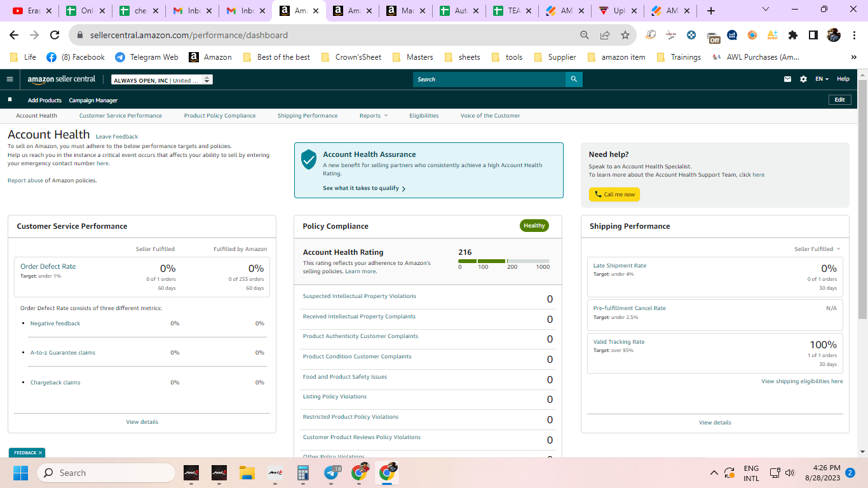This screenshot has width=868, height=488.
Task: Click the page vertical scrollbar
Action: point(862,200)
